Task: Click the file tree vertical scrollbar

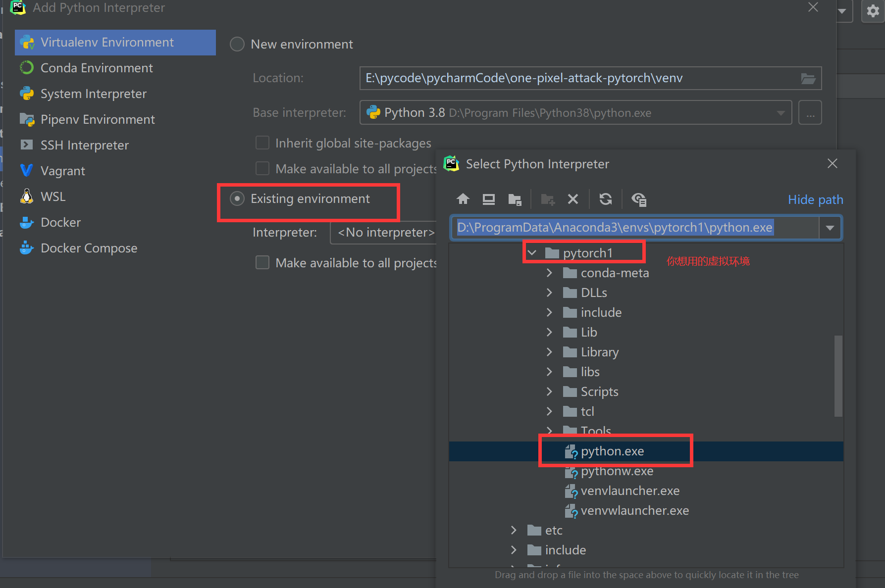Action: click(x=838, y=376)
